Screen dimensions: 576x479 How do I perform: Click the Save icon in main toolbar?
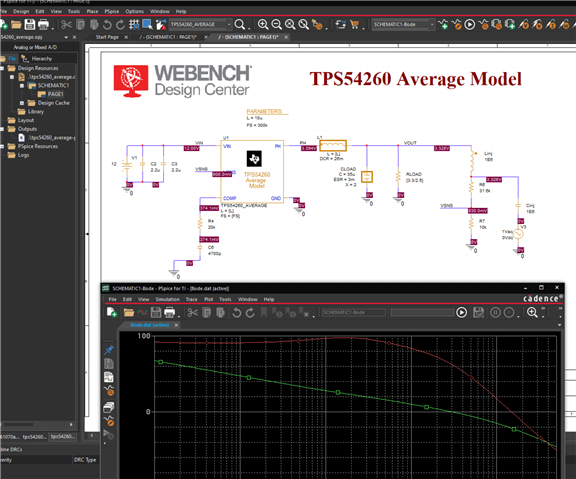(x=30, y=25)
